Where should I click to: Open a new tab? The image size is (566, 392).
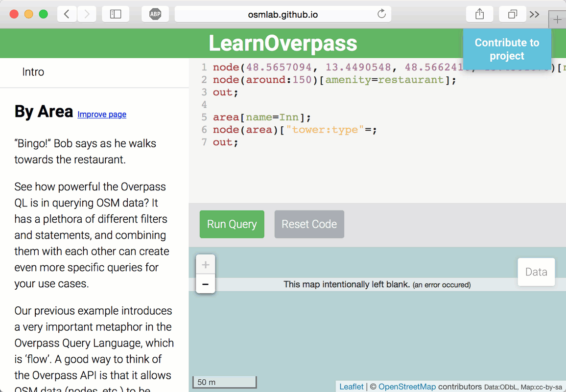(x=557, y=20)
